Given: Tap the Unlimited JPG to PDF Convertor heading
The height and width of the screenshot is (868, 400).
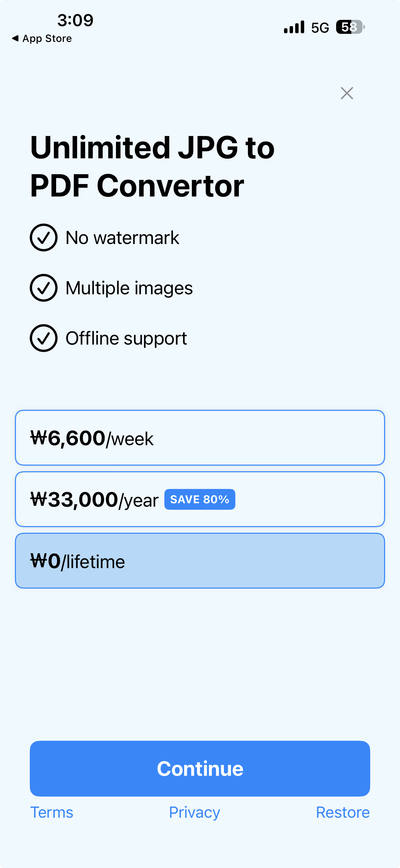Looking at the screenshot, I should tap(153, 166).
